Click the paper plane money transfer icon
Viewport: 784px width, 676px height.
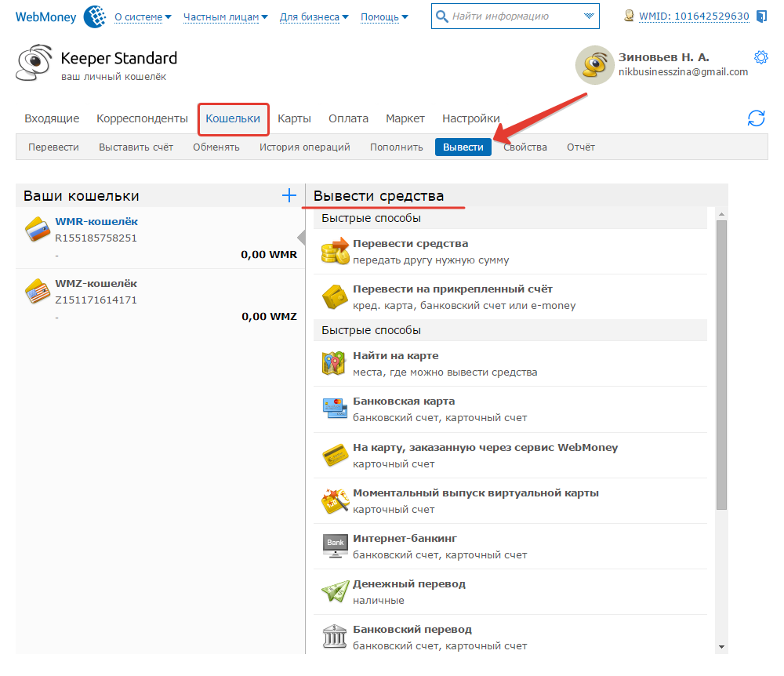335,591
